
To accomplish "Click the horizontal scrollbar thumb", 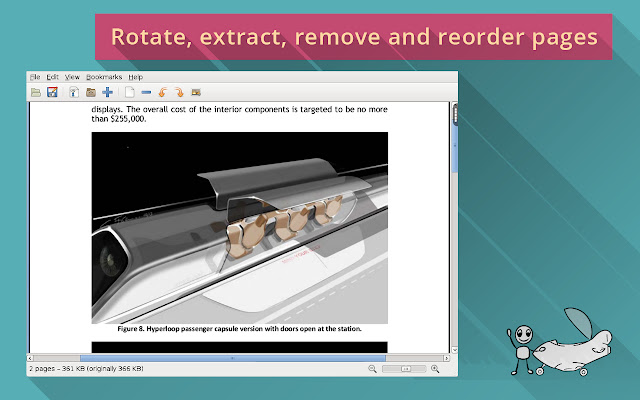I will coord(233,357).
